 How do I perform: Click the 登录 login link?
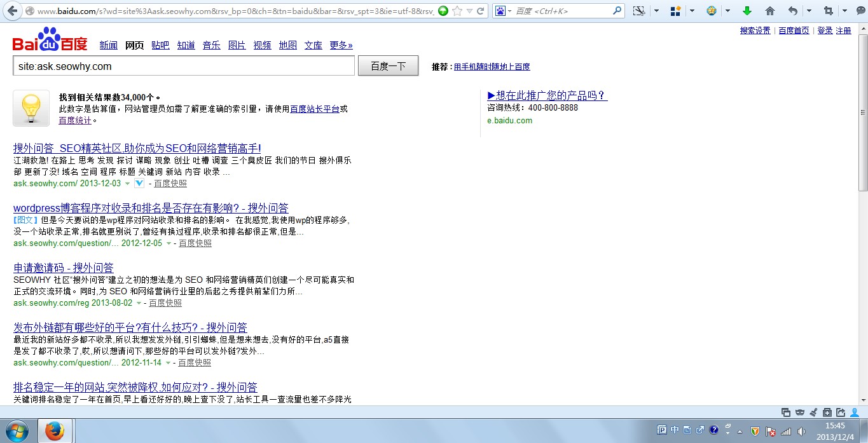click(825, 31)
